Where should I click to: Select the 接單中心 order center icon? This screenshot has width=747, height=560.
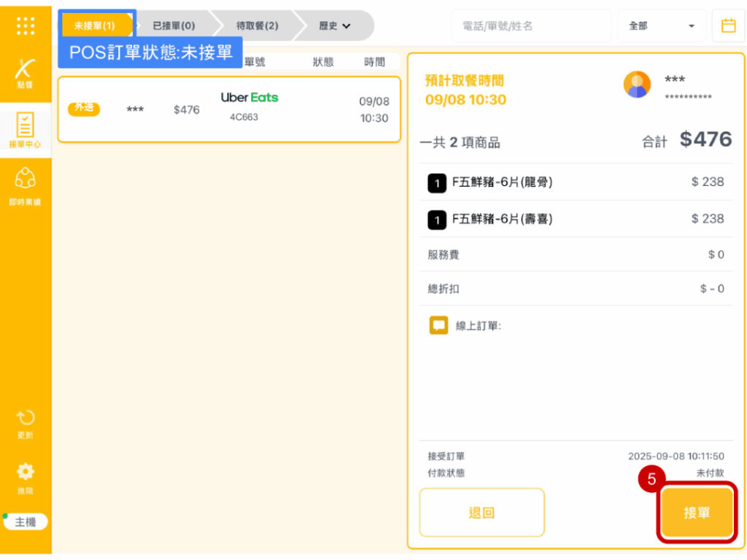click(x=26, y=128)
